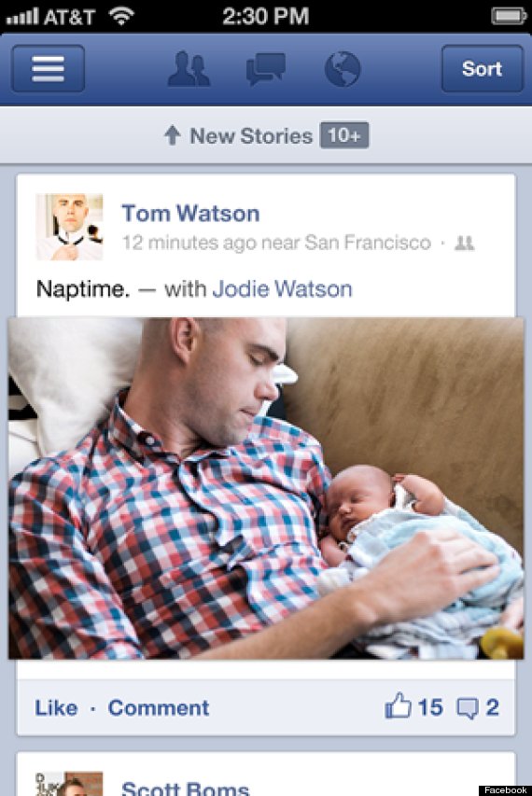Tap the New Stories 10+ badge
532x796 pixels.
tap(344, 135)
